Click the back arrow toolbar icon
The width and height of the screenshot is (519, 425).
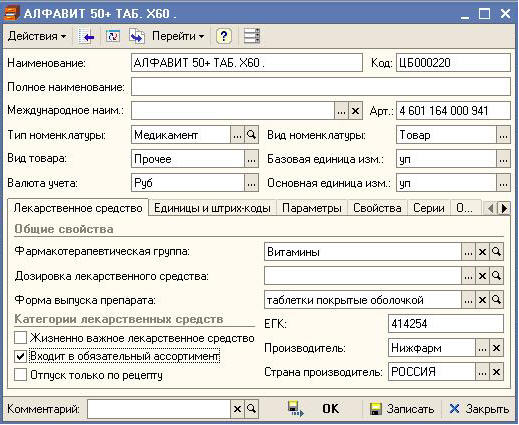click(x=87, y=36)
